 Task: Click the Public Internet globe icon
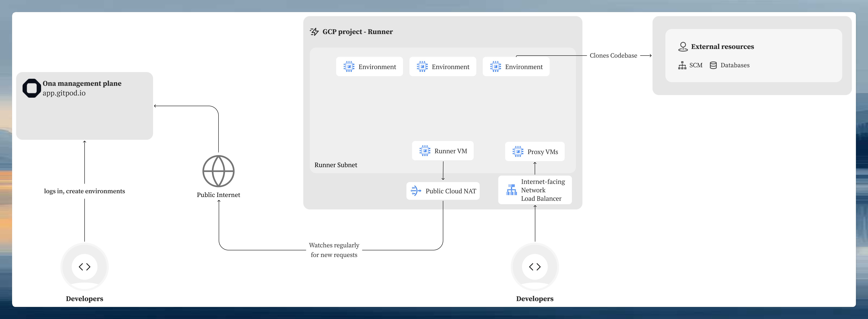tap(218, 171)
